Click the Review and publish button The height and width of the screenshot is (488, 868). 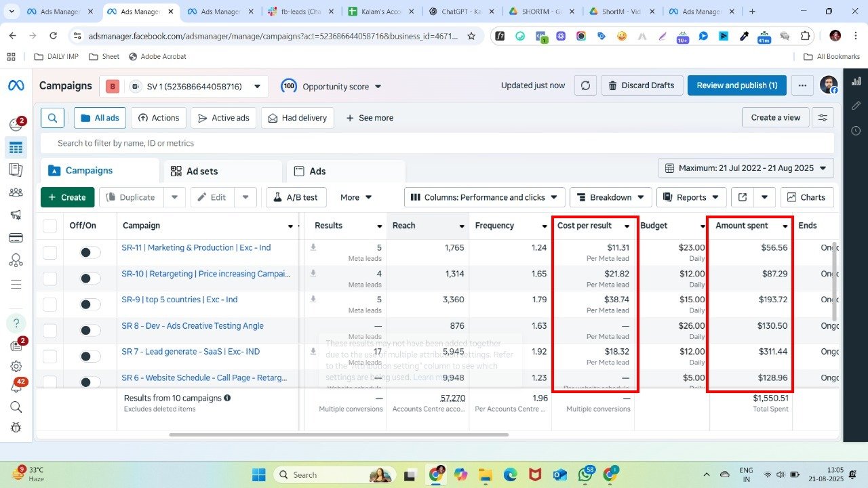[x=736, y=85]
